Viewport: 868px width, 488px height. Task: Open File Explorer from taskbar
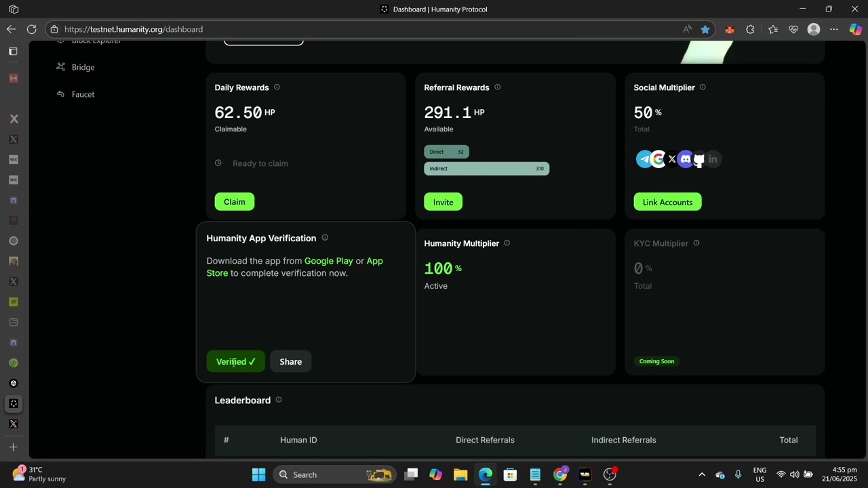[460, 474]
